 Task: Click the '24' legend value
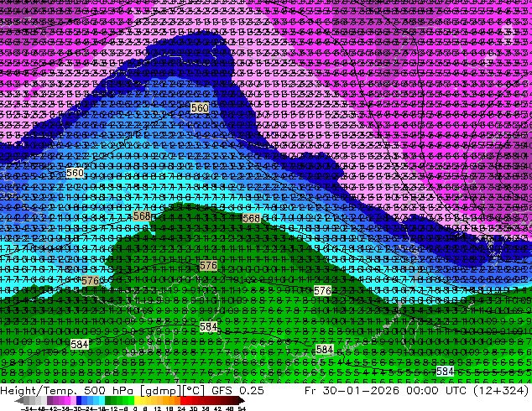pos(181,408)
